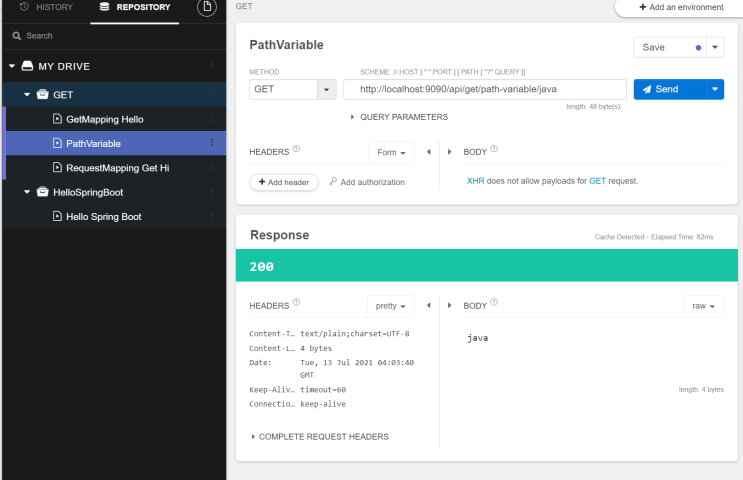Open the raw body format dropdown

[703, 306]
